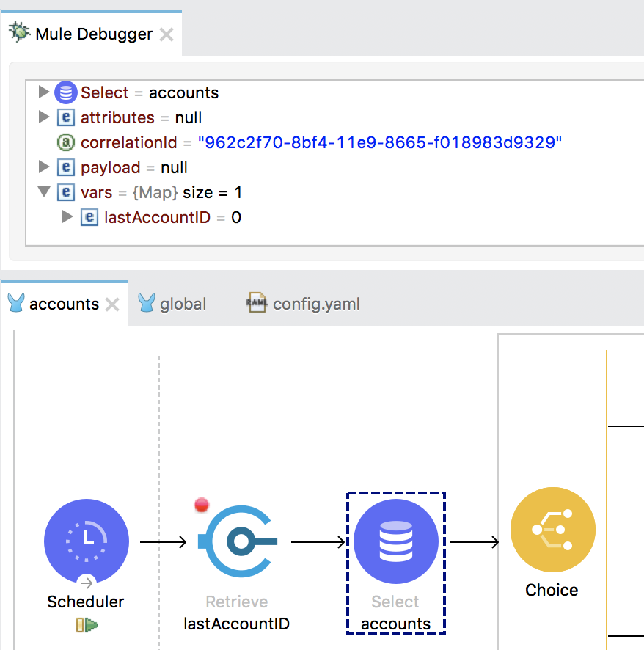Viewport: 644px width, 650px height.
Task: Select the Retrieve lastAccountID object store component
Action: tap(238, 541)
